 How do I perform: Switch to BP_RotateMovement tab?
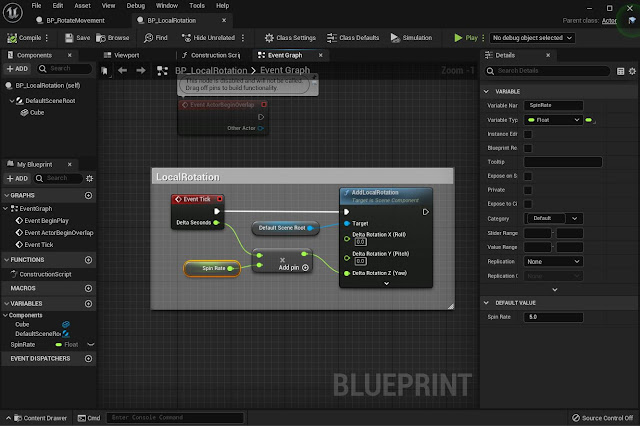pyautogui.click(x=70, y=20)
